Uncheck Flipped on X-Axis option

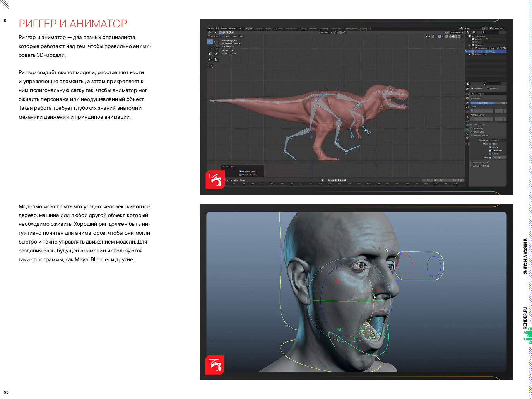pyautogui.click(x=241, y=171)
